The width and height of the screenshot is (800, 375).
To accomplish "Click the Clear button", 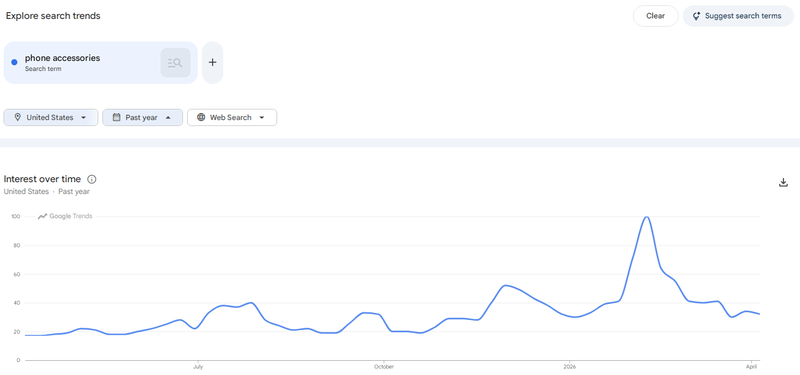I will coord(655,16).
